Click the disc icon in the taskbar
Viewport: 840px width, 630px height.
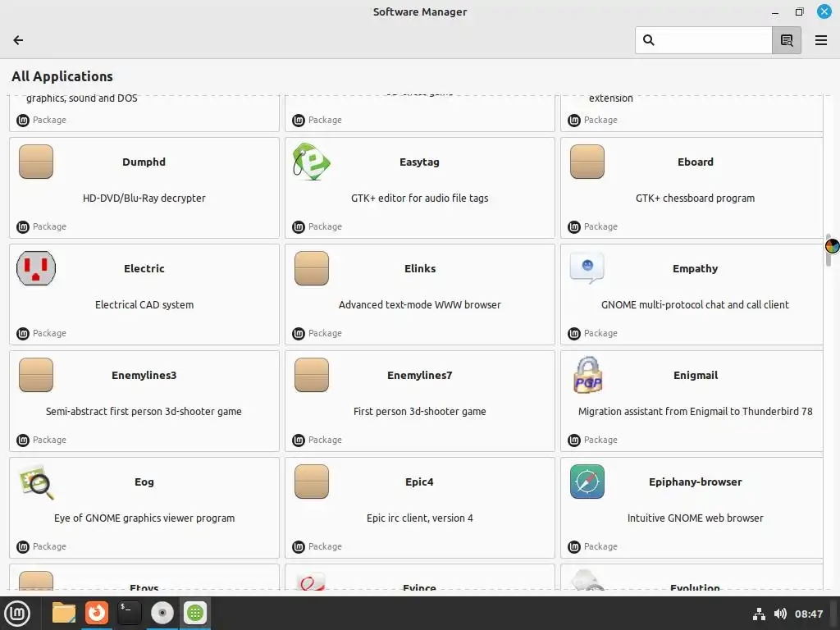click(x=162, y=613)
